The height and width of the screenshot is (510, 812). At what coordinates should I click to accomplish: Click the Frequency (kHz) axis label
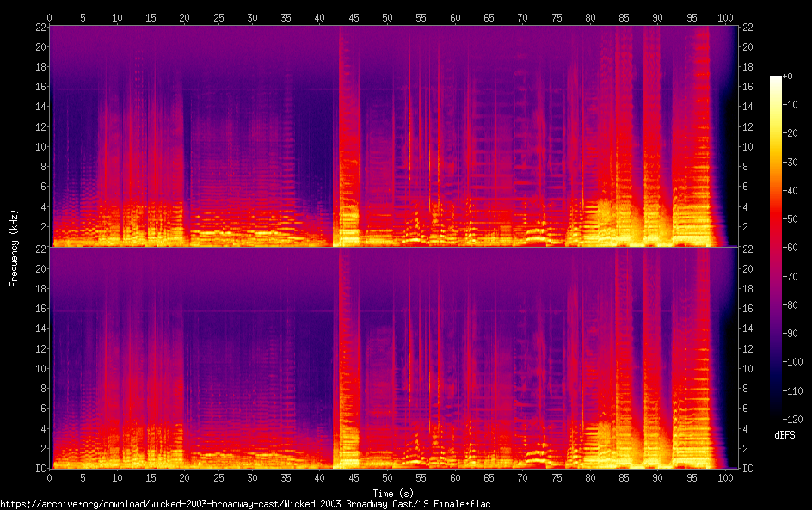point(14,248)
